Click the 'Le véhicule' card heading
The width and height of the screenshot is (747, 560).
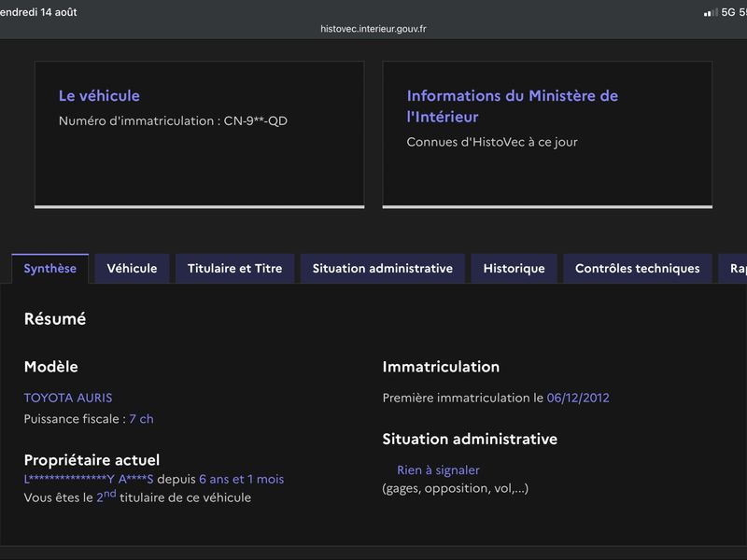(99, 96)
